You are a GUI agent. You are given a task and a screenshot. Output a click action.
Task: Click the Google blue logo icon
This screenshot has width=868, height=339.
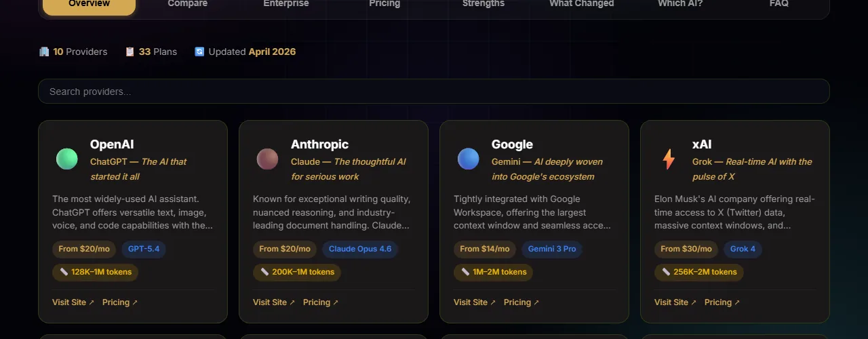pos(468,159)
